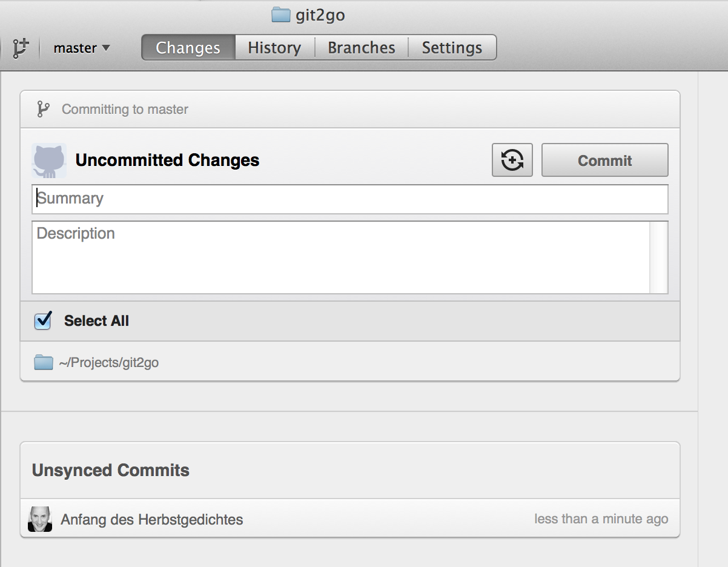Select the commit Anfang des Herbstgedichtes
This screenshot has width=728, height=567.
(350, 519)
